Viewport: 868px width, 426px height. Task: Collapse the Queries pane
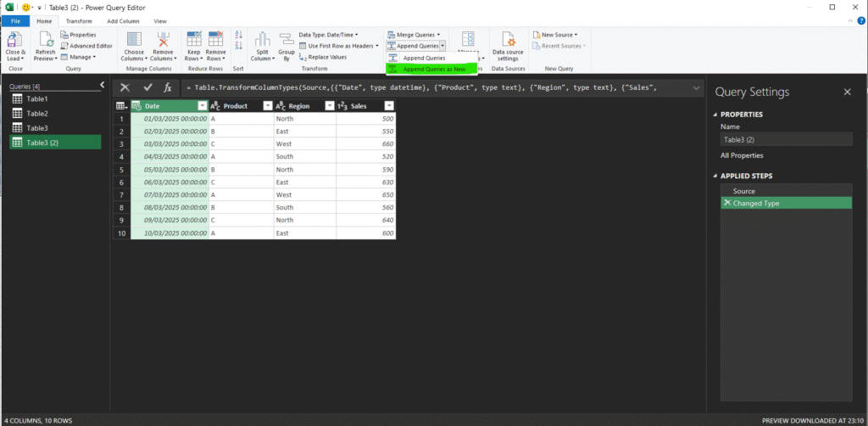tap(102, 85)
